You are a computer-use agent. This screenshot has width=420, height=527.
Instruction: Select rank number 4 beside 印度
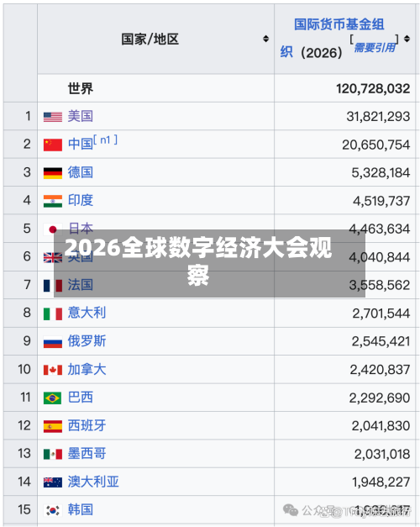coord(27,200)
